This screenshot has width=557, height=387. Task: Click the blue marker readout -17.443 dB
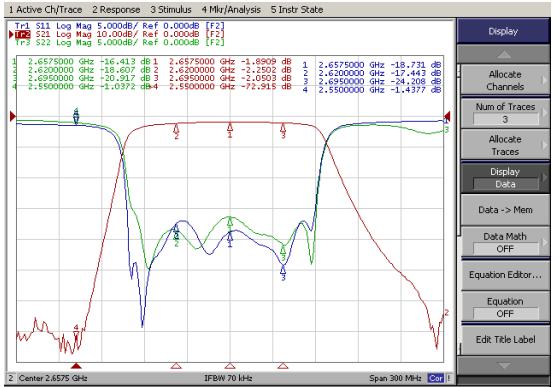click(416, 73)
